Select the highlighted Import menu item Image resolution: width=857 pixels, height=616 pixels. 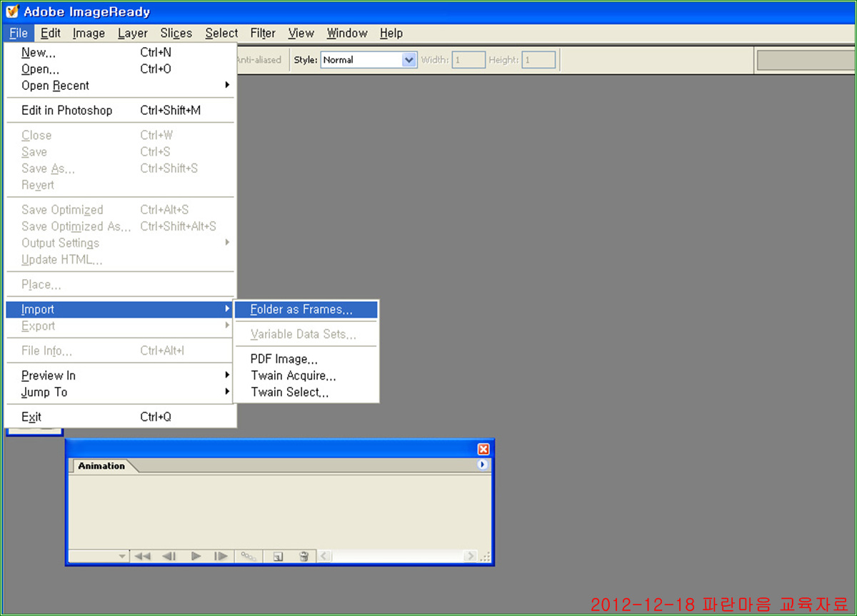point(120,310)
